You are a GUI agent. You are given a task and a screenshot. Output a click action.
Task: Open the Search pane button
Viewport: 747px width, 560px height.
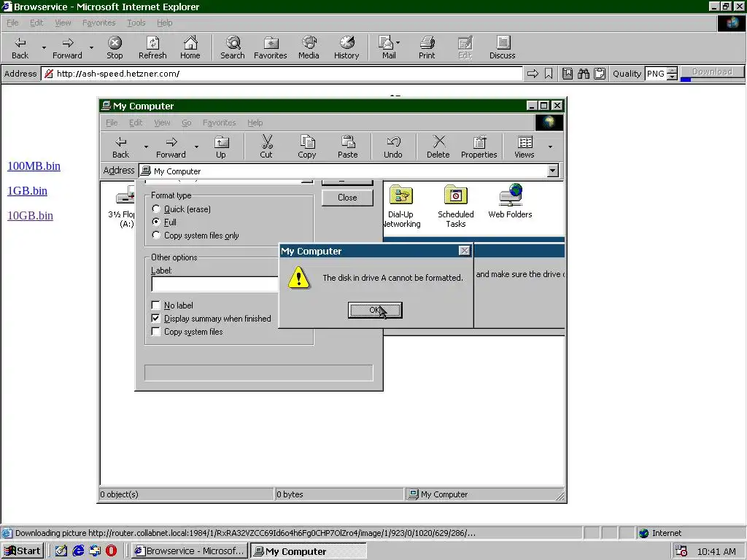233,47
